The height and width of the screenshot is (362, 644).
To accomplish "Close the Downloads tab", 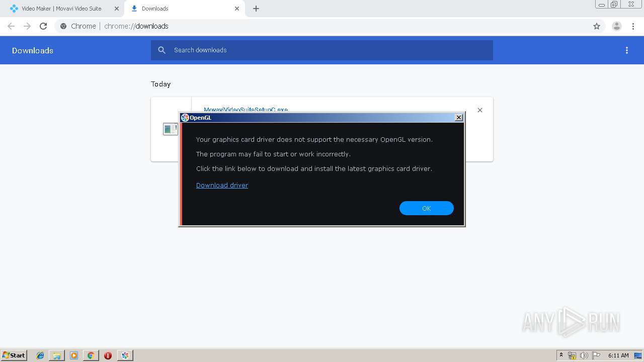I will tap(237, 9).
